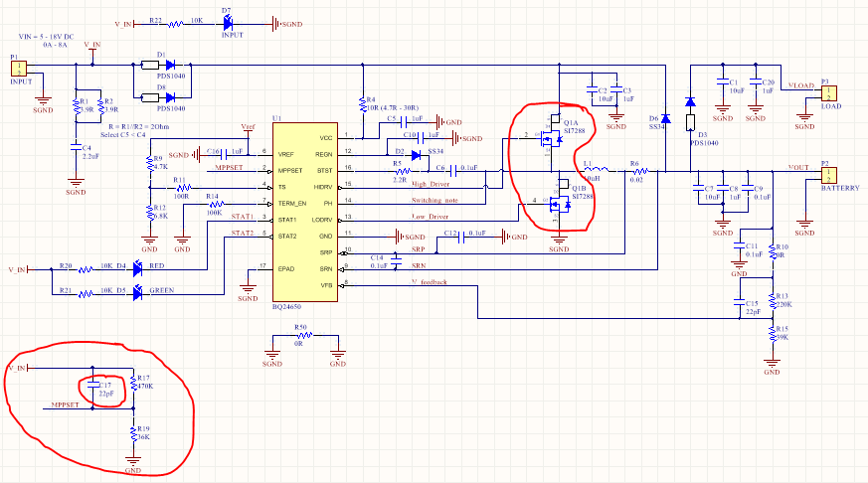Select the D5 GREEN LED symbol
868x483 pixels.
(138, 294)
